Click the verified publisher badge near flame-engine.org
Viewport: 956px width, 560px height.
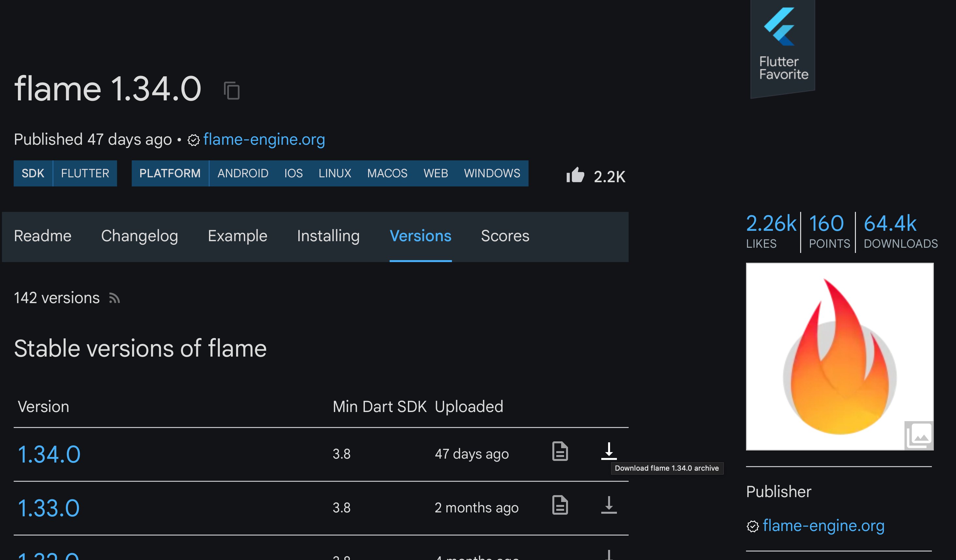click(x=193, y=140)
